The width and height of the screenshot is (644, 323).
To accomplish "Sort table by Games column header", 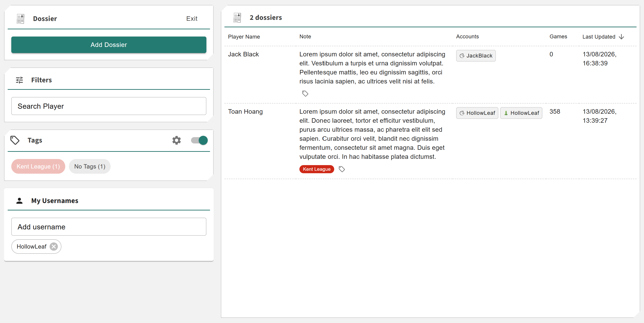I will (x=558, y=37).
